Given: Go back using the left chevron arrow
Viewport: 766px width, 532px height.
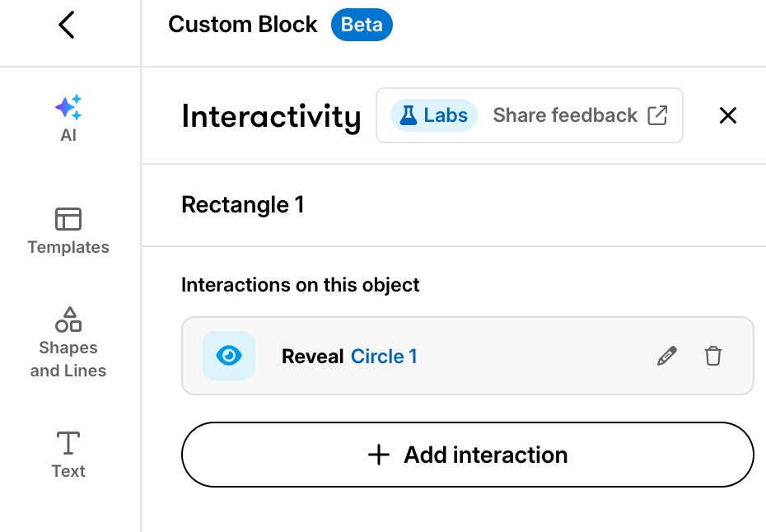Looking at the screenshot, I should pos(67,25).
